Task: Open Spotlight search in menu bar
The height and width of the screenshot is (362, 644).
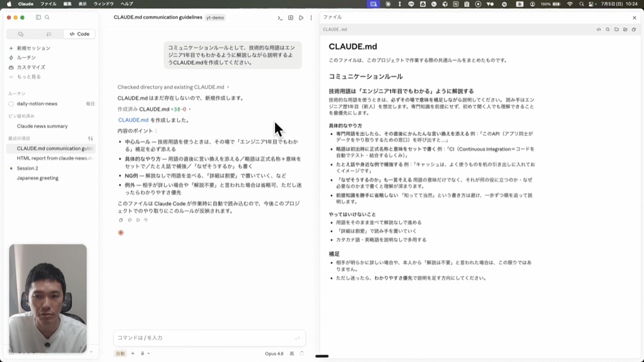Action: point(582,4)
